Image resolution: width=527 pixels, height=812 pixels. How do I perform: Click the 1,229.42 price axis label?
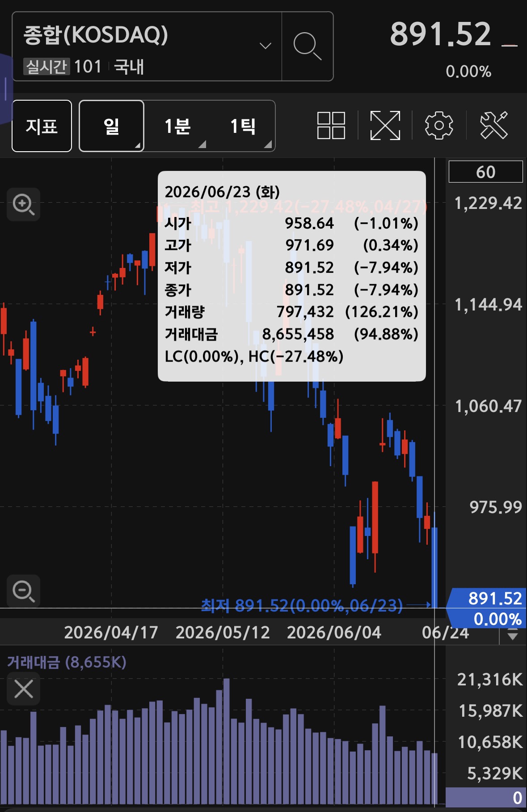click(x=488, y=203)
